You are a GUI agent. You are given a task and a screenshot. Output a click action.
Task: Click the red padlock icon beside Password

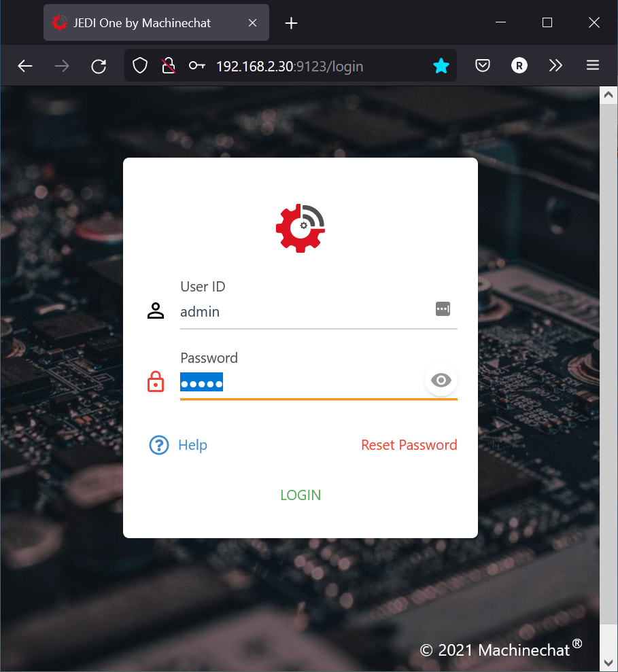tap(156, 382)
